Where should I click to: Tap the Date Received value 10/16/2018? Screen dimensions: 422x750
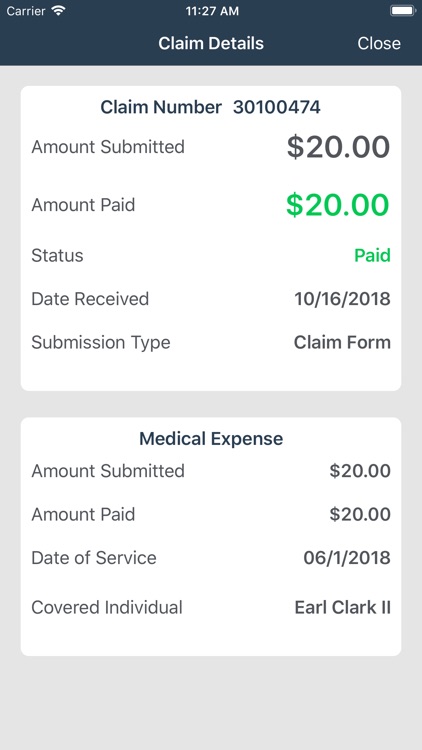[342, 299]
